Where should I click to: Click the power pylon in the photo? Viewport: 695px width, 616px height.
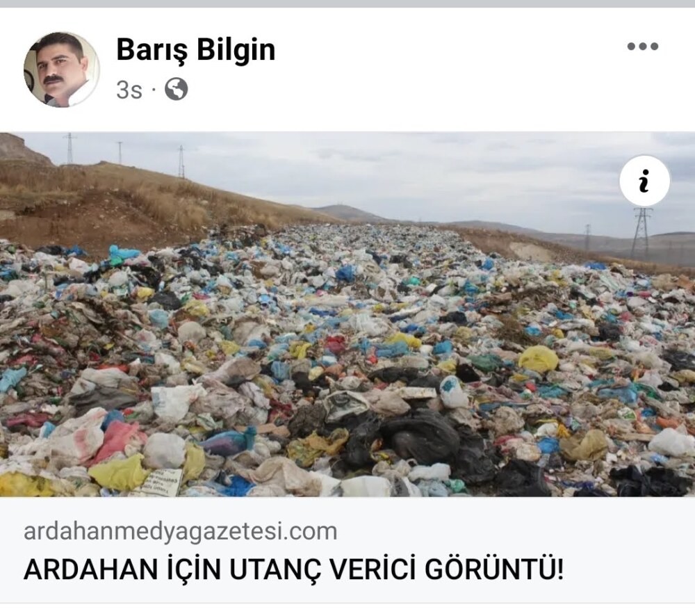tap(641, 233)
